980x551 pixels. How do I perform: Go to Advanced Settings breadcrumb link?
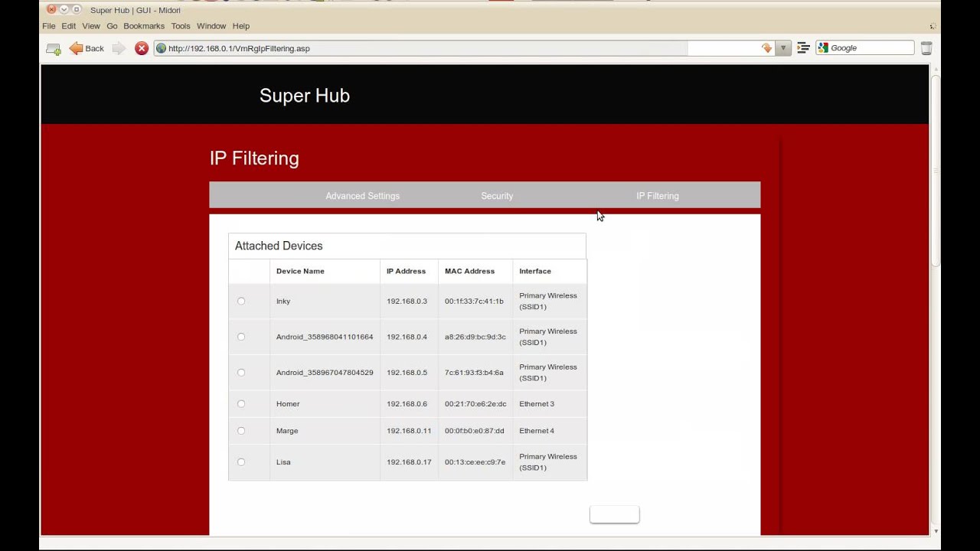pyautogui.click(x=362, y=196)
